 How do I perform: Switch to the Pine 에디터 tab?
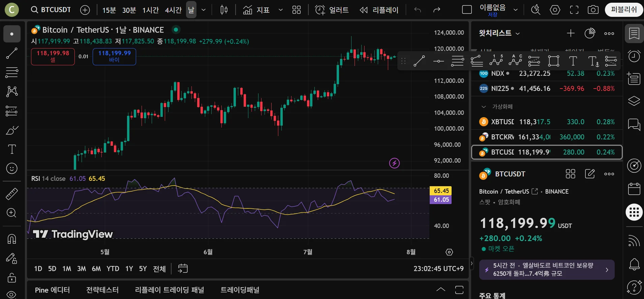coord(52,290)
